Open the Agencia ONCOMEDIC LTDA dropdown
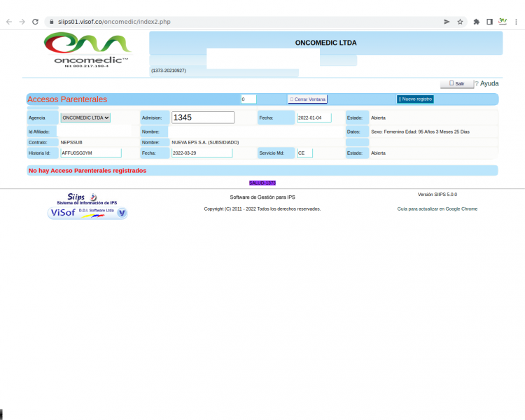The width and height of the screenshot is (525, 420). tap(85, 118)
